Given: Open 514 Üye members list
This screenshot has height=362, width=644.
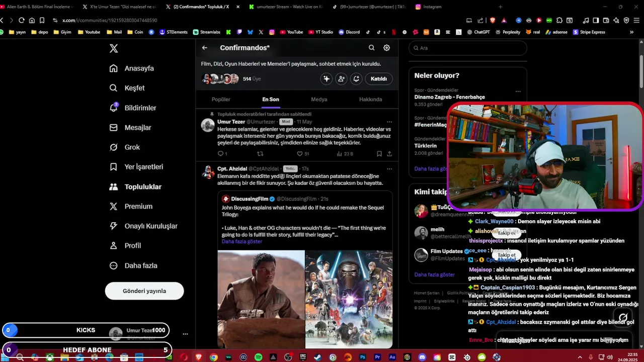Looking at the screenshot, I should (x=252, y=79).
